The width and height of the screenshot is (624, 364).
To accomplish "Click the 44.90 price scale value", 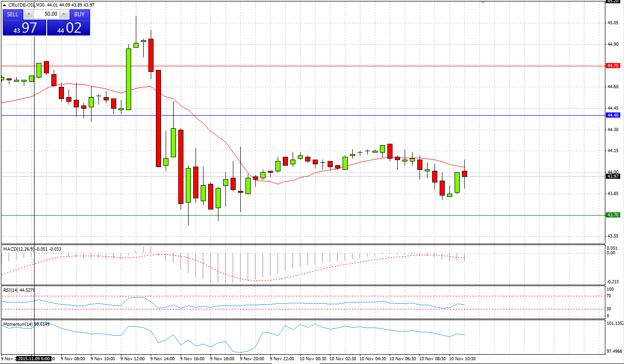I will [x=613, y=44].
